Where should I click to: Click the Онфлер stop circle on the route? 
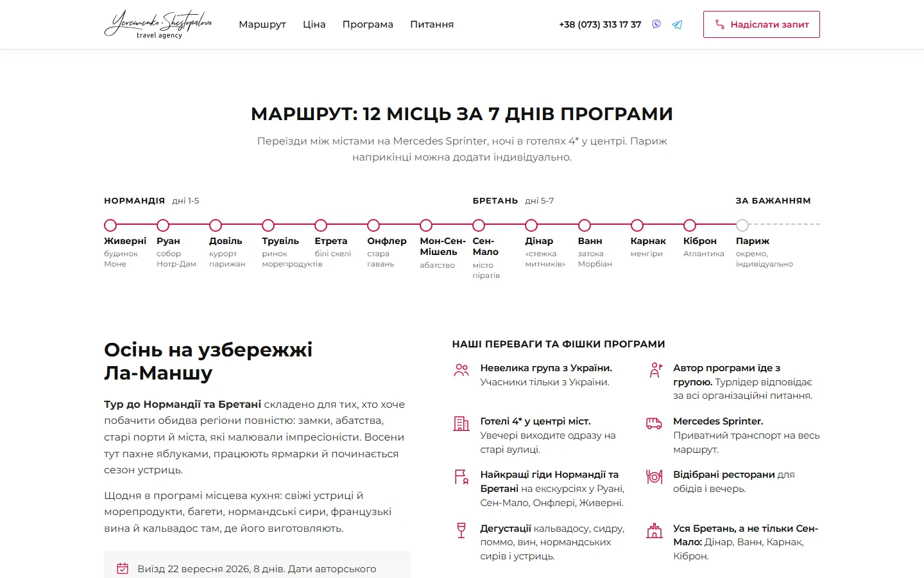pyautogui.click(x=373, y=225)
